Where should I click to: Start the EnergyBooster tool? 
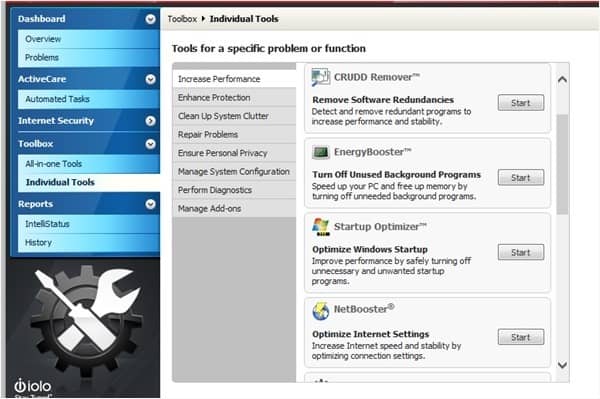[x=521, y=178]
